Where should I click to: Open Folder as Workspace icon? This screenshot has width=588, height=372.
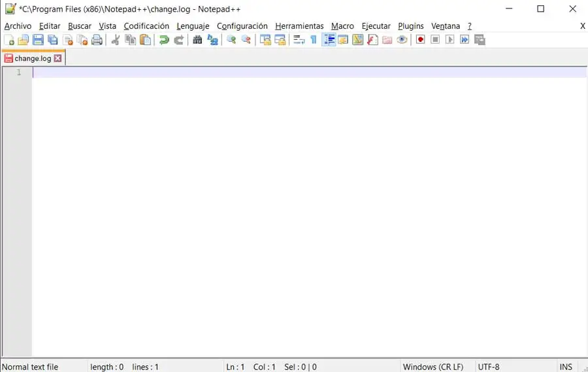(x=387, y=40)
